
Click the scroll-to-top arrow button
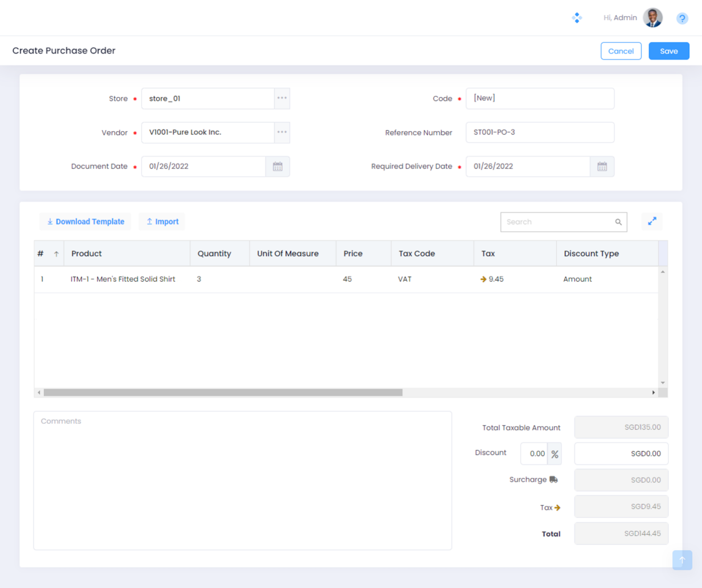(x=682, y=560)
